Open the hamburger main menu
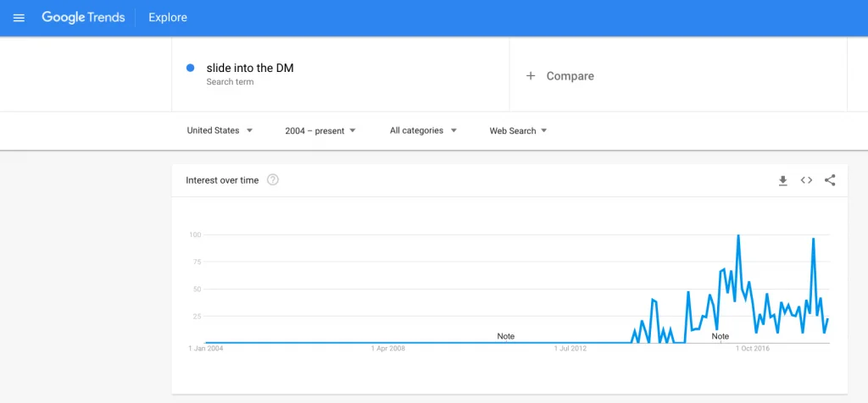 pyautogui.click(x=19, y=18)
